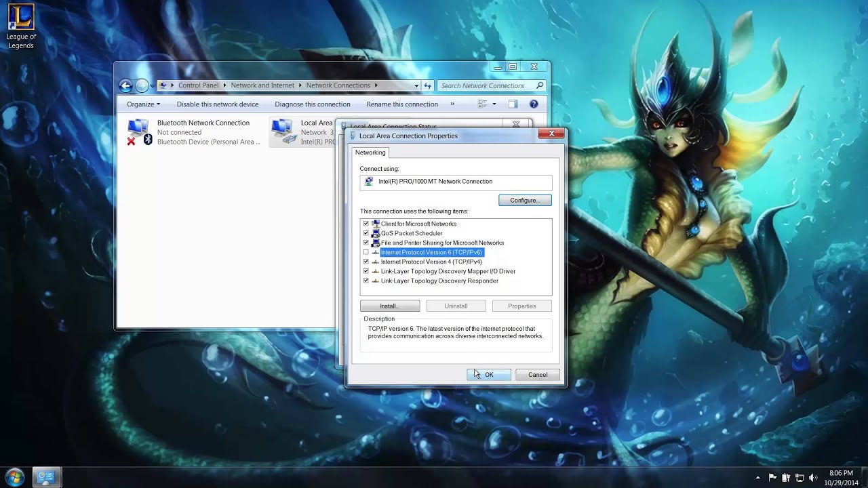Uncheck File and Printer Sharing checkbox

[x=366, y=243]
